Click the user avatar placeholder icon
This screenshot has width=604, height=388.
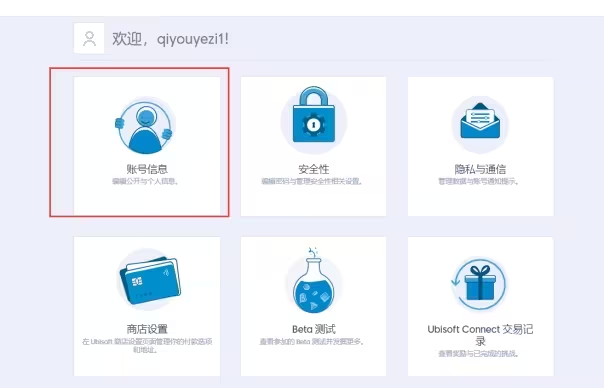click(x=89, y=38)
